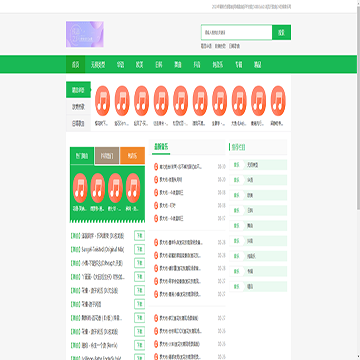Click download button beside the (Remix) song
Screen dimensions: 360x360
click(140, 345)
